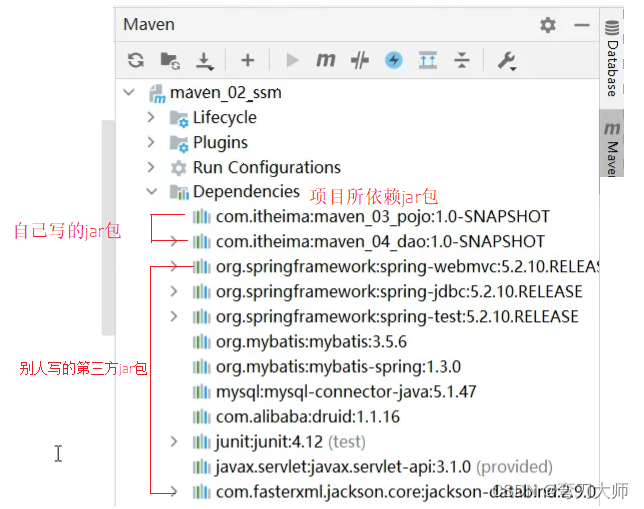Image resolution: width=644 pixels, height=509 pixels.
Task: Click the Add Maven Projects plus icon
Action: coord(248,60)
